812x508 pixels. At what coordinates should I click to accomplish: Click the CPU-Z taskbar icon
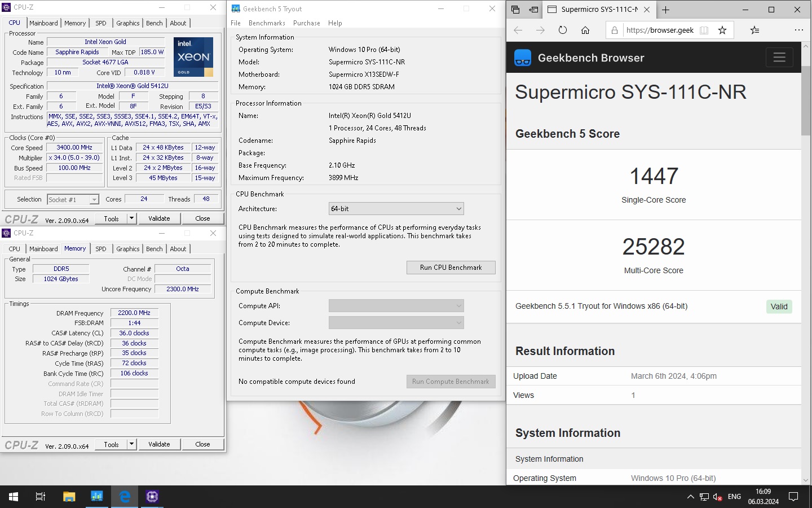[x=152, y=497]
